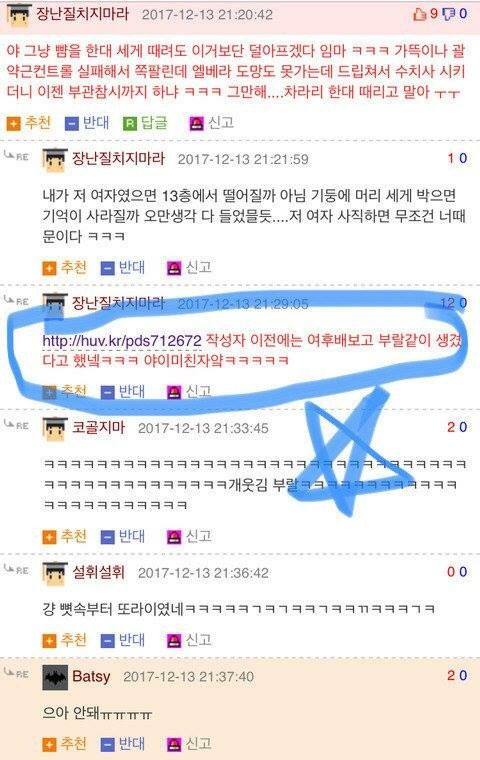Report (신고) the top red comment
480x760 pixels.
tap(212, 123)
